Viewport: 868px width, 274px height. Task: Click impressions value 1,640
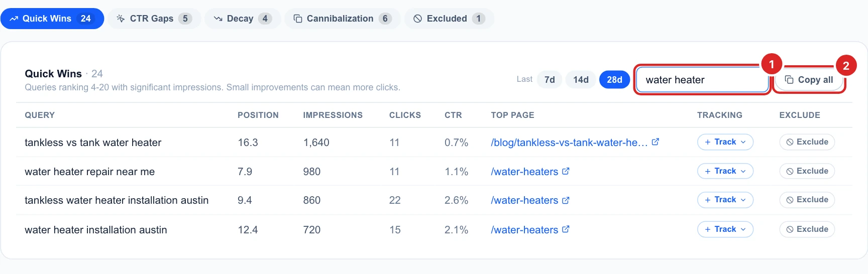[316, 143]
